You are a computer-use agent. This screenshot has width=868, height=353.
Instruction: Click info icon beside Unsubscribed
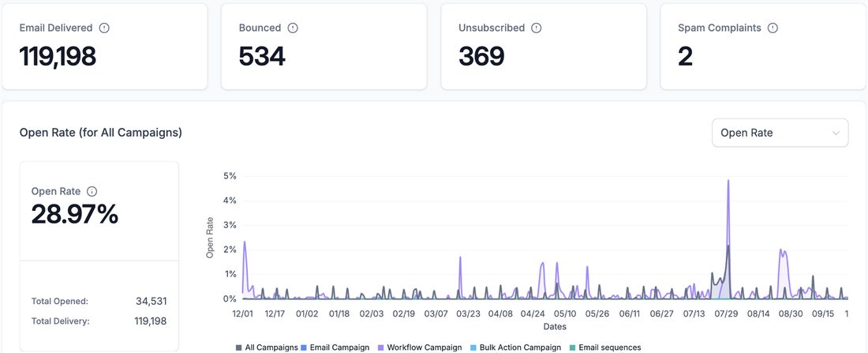[x=536, y=28]
